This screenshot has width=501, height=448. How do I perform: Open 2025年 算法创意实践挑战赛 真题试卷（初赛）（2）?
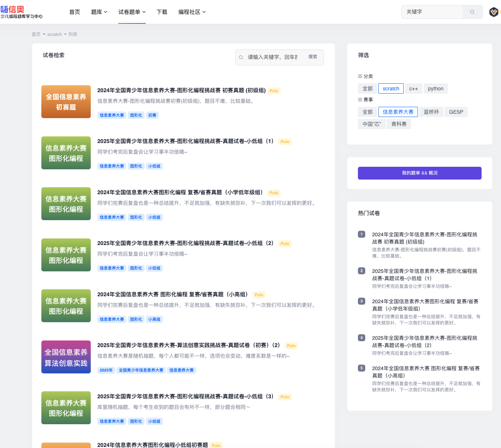(x=190, y=345)
